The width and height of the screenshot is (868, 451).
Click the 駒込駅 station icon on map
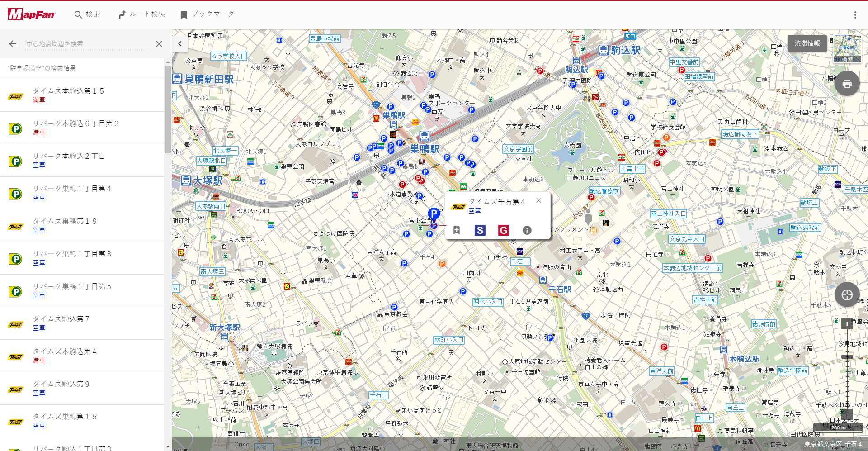[x=604, y=50]
